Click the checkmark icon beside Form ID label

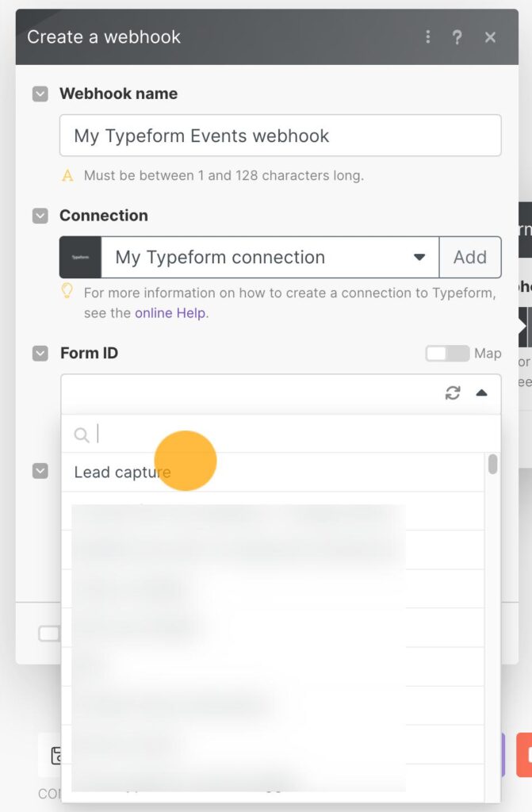tap(40, 353)
